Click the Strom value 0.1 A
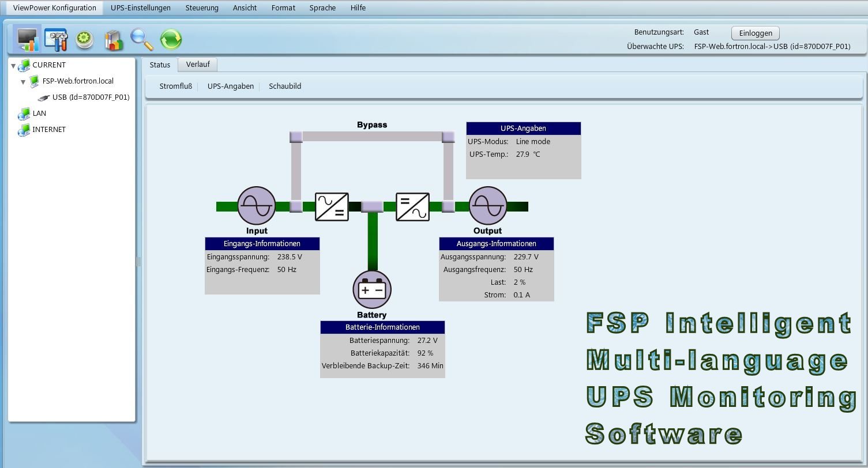Screen dimensions: 868x468 [x=521, y=295]
